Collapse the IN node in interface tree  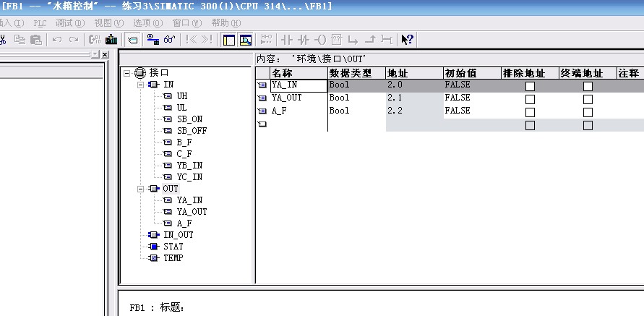pyautogui.click(x=140, y=85)
